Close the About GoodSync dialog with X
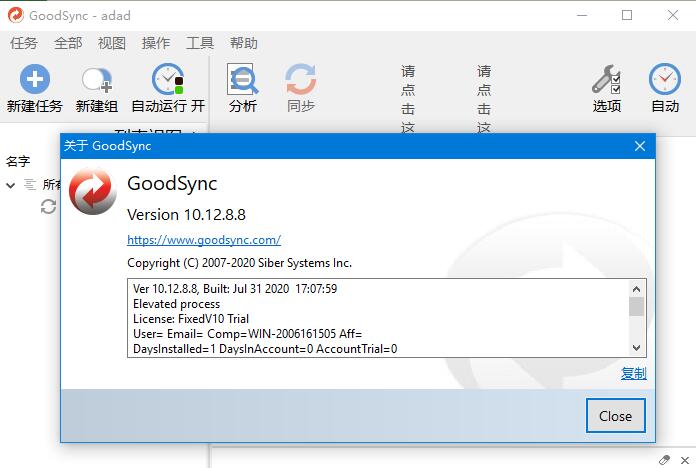 pos(640,146)
